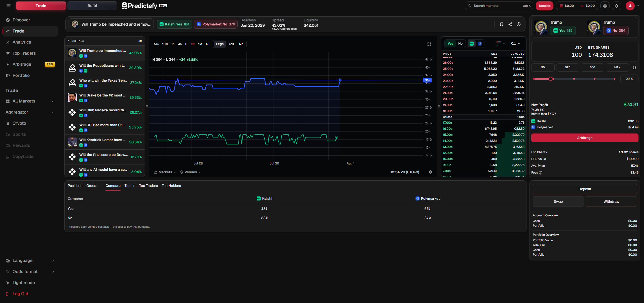Click the user profile avatar
Screen dimensions: 644x303
630,6
